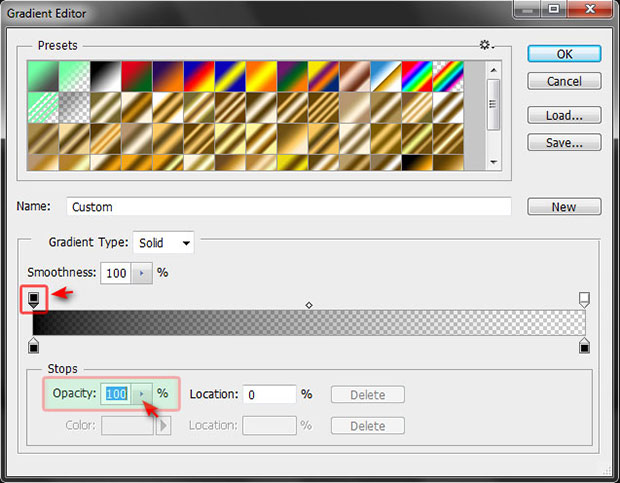This screenshot has width=620, height=483.
Task: Select the red to green preset
Action: (137, 76)
